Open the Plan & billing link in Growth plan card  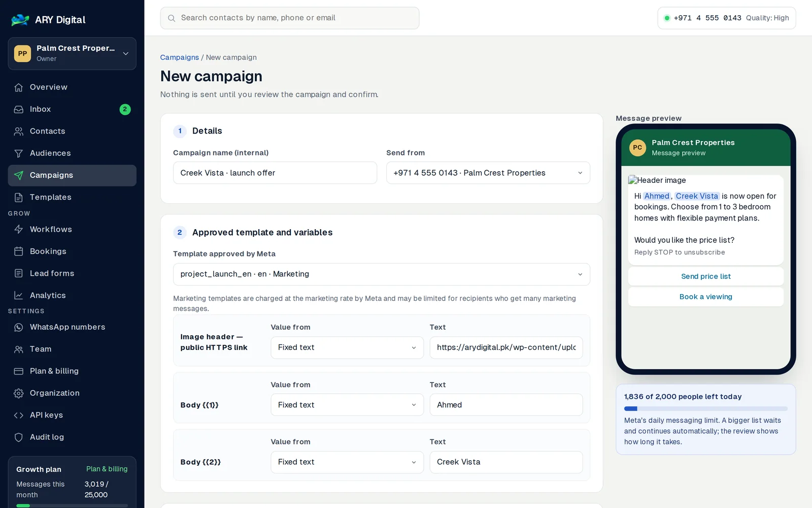(107, 469)
